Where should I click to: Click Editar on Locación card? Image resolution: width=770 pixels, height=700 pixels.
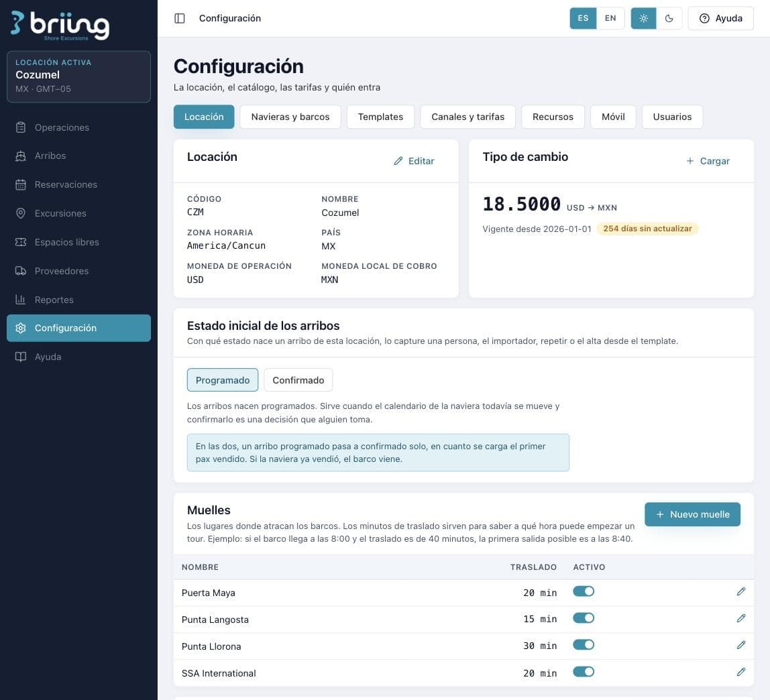click(x=414, y=161)
